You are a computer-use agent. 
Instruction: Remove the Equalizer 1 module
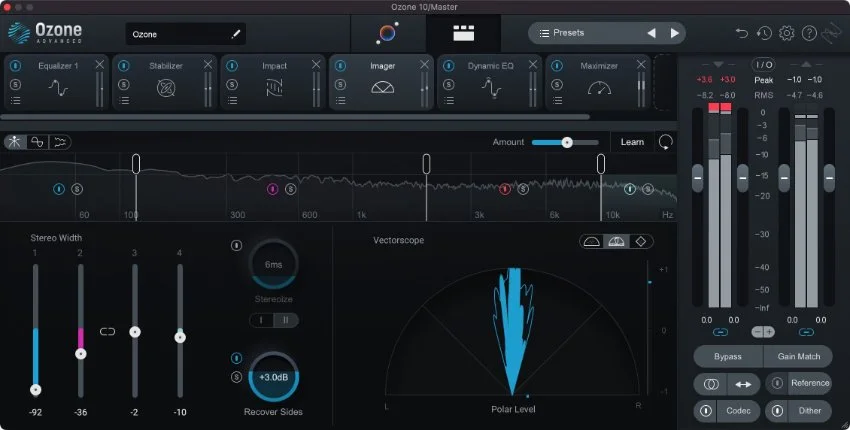(100, 65)
